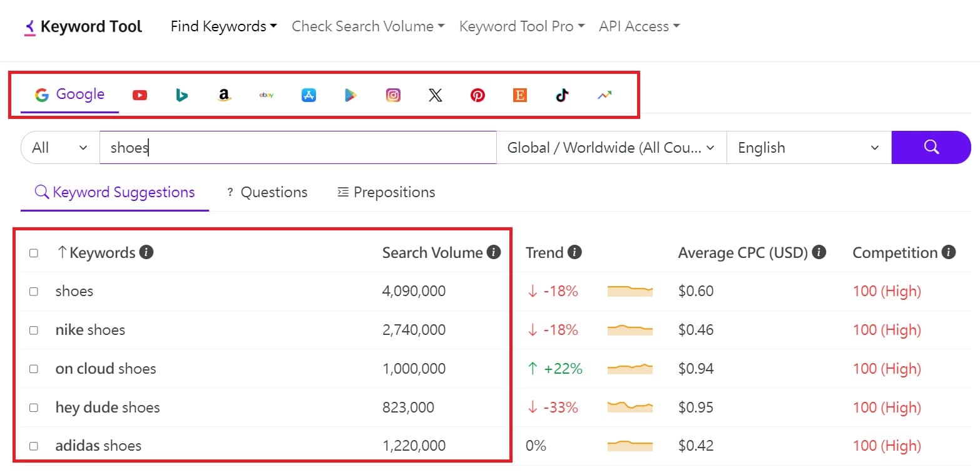Click the purple magnifier search button
The height and width of the screenshot is (472, 980).
click(931, 148)
